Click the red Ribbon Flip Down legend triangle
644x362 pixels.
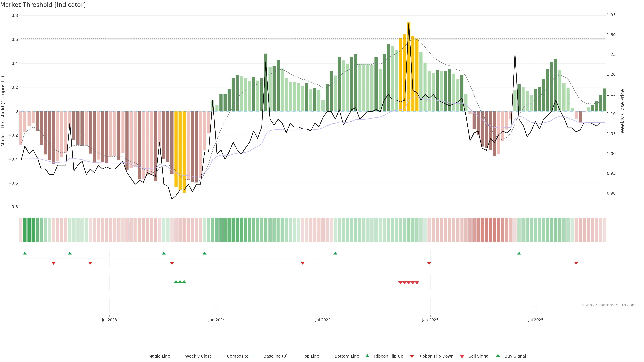click(412, 356)
